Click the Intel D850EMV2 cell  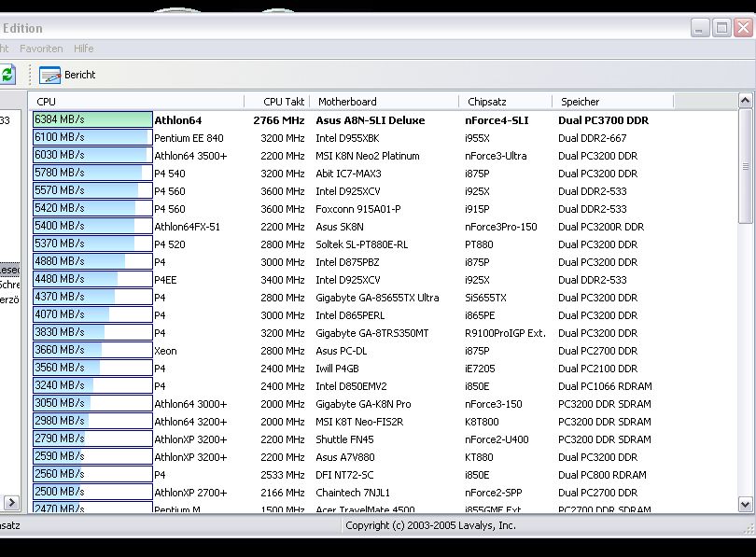click(x=351, y=386)
